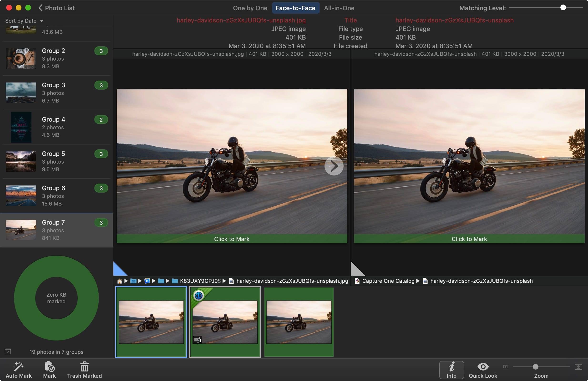Click next photo arrow on left image
Viewport: 588px width, 381px height.
click(334, 166)
